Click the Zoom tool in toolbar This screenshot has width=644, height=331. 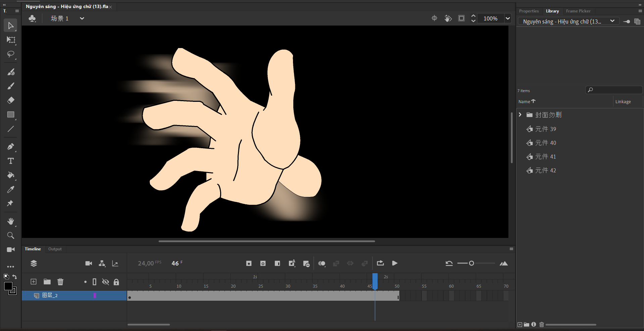pos(11,235)
